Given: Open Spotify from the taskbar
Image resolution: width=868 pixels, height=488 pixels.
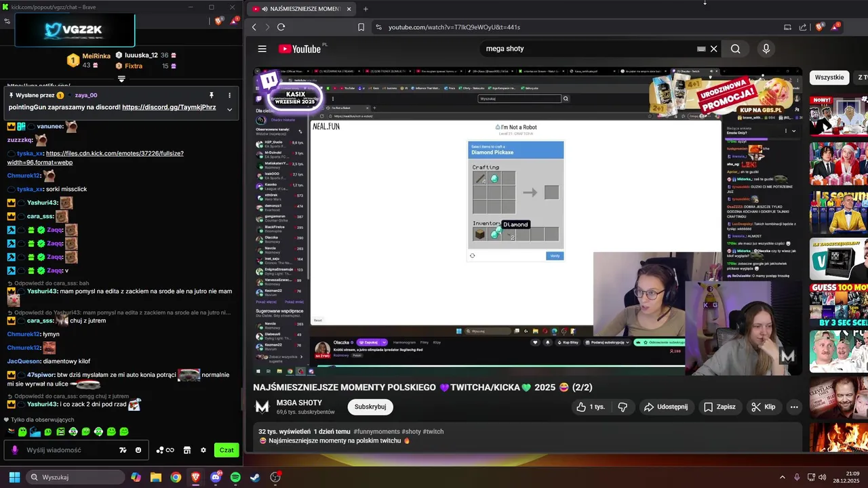Looking at the screenshot, I should [235, 477].
